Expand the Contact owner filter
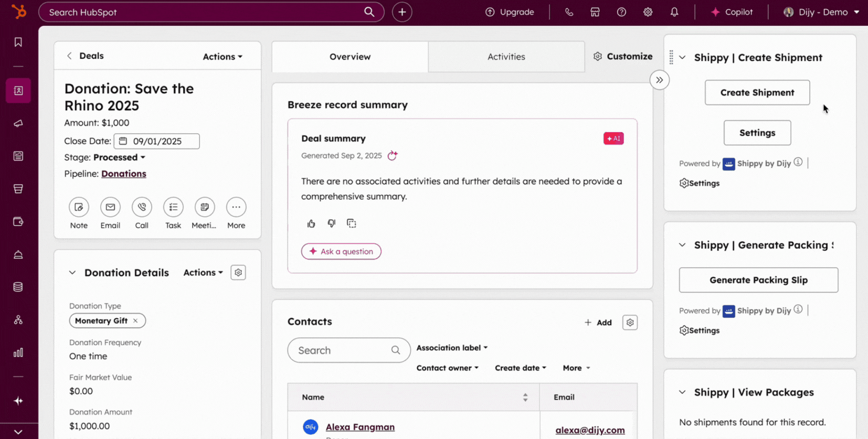868x439 pixels. pyautogui.click(x=447, y=368)
